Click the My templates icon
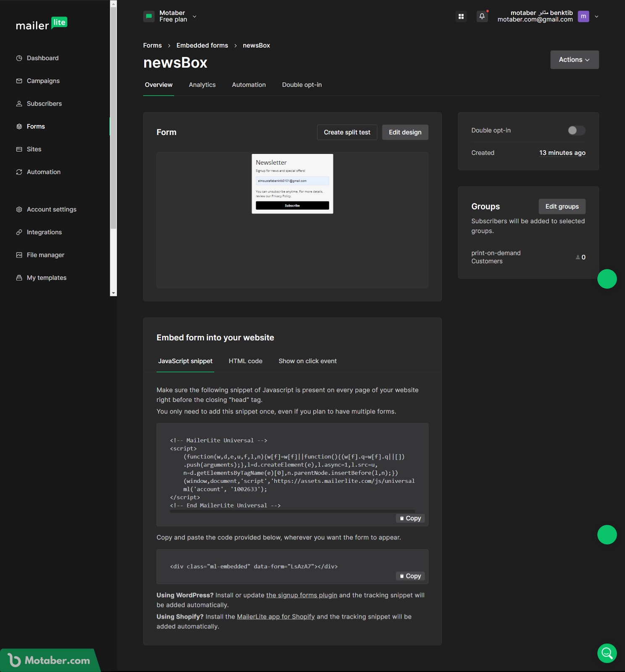625x672 pixels. click(19, 278)
